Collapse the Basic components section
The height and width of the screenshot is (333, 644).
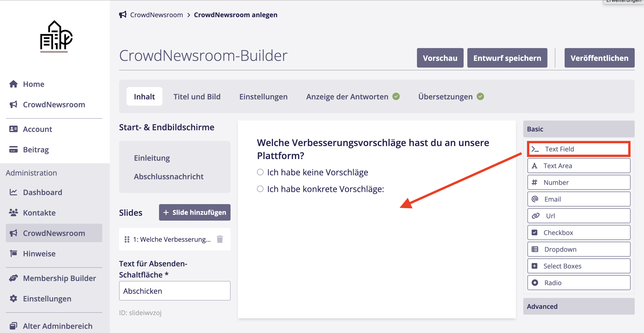[579, 129]
